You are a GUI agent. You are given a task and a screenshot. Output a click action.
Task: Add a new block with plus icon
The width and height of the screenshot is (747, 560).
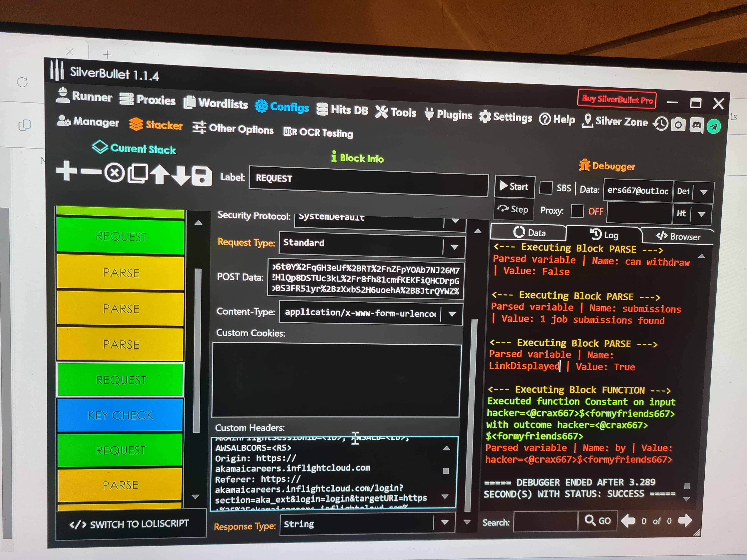[x=67, y=171]
